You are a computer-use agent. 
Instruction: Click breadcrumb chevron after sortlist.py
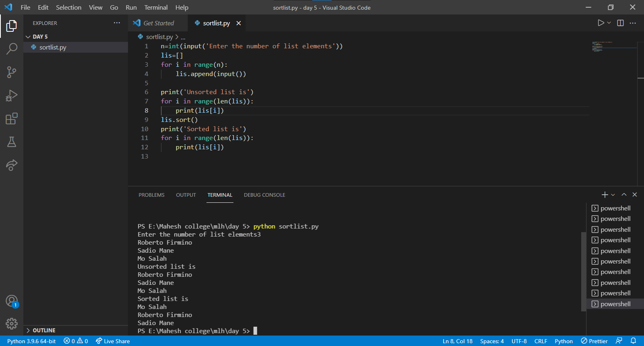click(177, 37)
